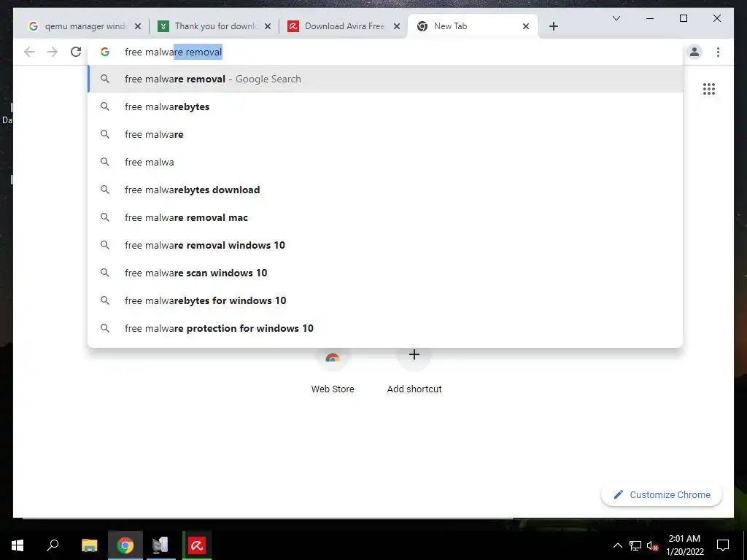
Task: Minimize the Chrome window
Action: click(x=650, y=18)
